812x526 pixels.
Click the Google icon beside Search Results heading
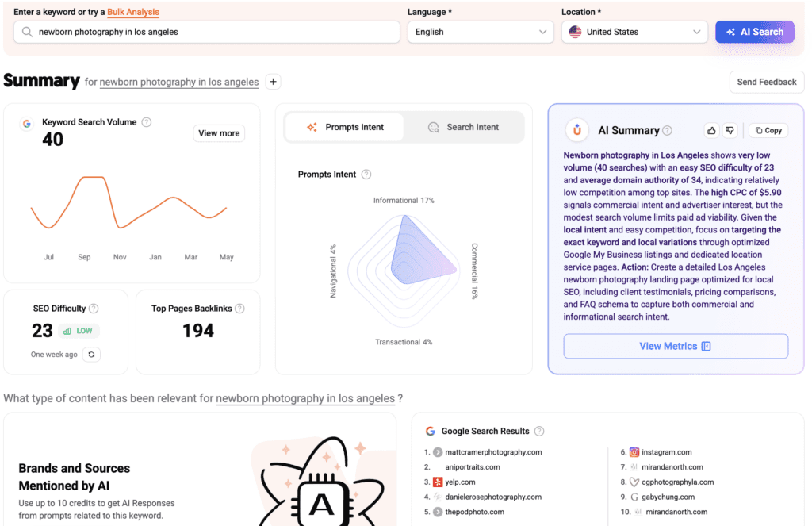[430, 431]
